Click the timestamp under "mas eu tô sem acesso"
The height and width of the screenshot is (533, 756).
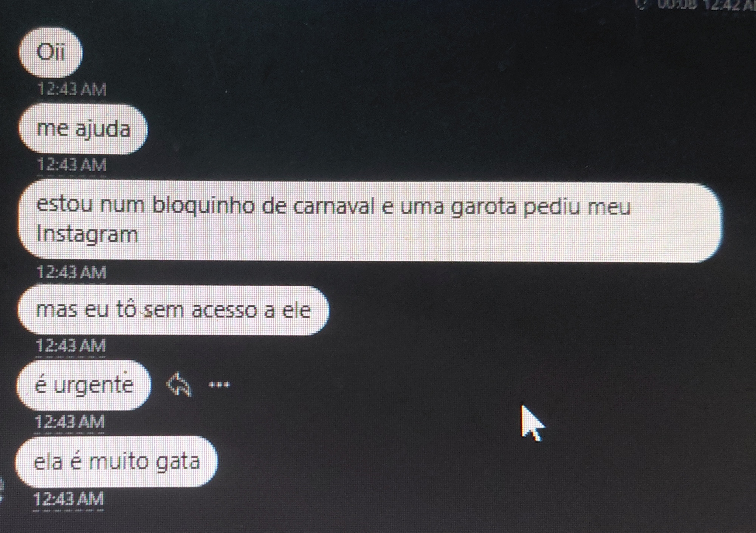71,346
